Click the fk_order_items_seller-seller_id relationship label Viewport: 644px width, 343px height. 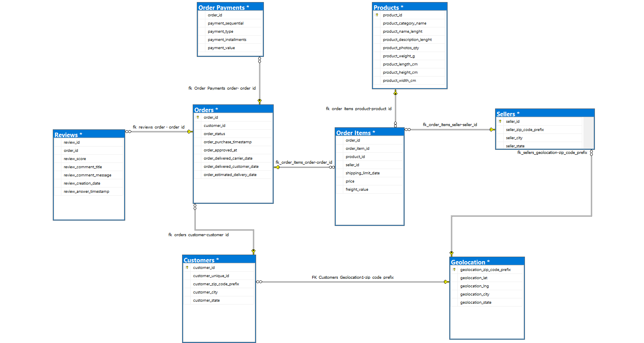pyautogui.click(x=450, y=125)
